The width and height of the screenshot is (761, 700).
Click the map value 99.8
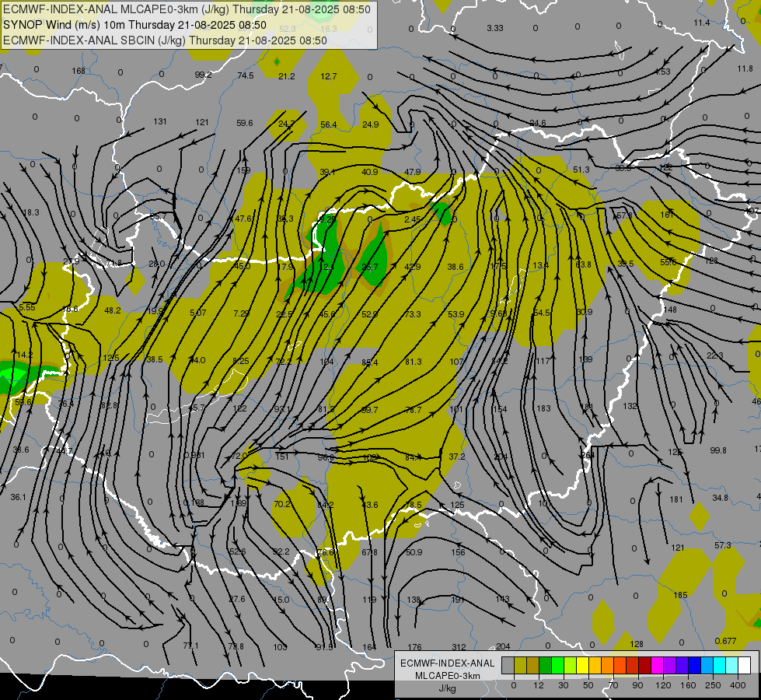[x=718, y=450]
